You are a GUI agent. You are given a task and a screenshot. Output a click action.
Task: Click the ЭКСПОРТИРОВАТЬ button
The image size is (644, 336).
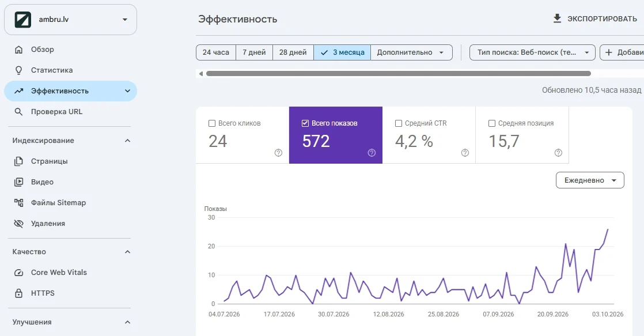point(595,19)
